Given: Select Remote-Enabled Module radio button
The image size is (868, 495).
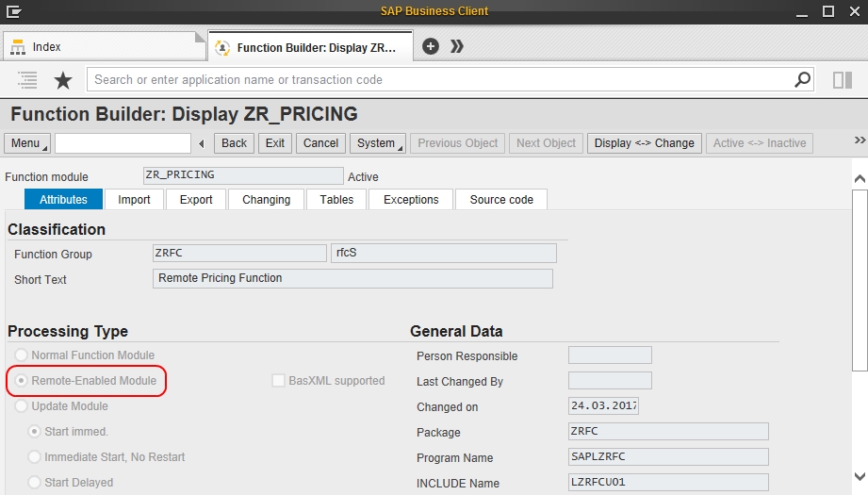Looking at the screenshot, I should [x=21, y=380].
